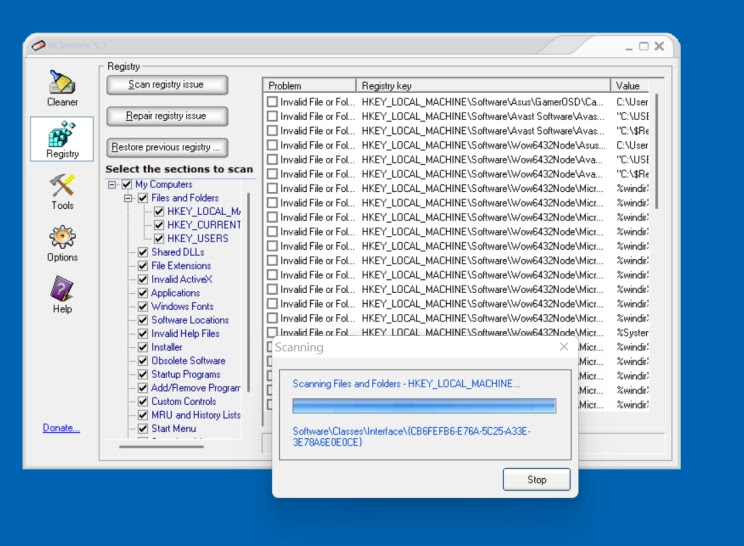The image size is (744, 546).
Task: Collapse the Files and Folders node
Action: click(128, 198)
